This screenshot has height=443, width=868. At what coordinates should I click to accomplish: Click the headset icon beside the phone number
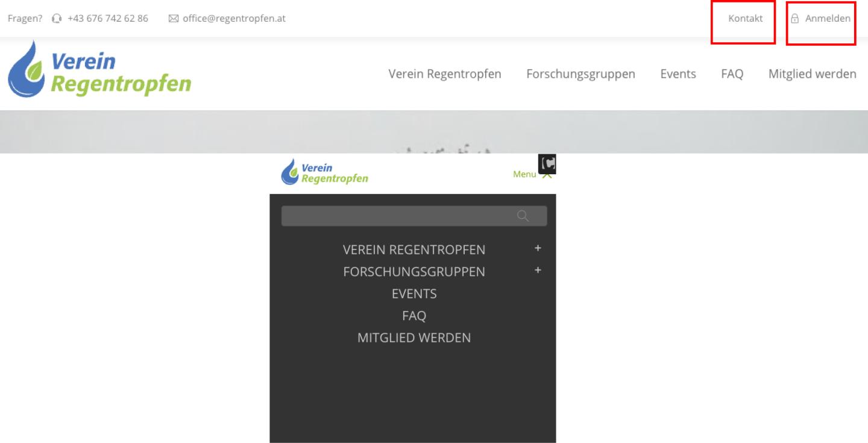pyautogui.click(x=57, y=19)
